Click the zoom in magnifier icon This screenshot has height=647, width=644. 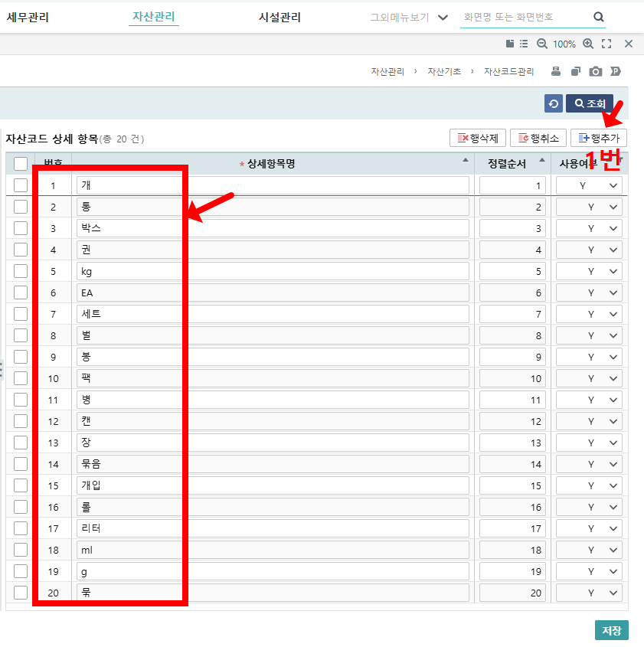(588, 44)
